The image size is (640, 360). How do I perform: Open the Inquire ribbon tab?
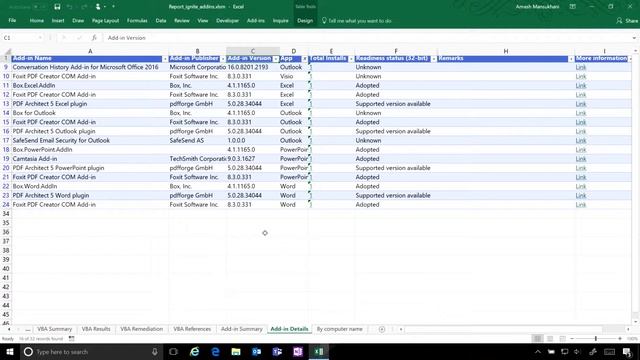(280, 20)
